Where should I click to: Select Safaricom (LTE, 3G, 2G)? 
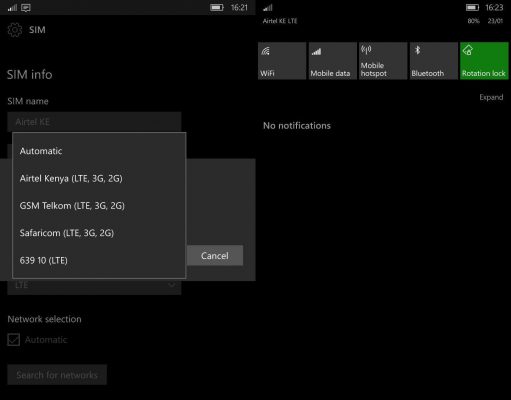point(99,233)
